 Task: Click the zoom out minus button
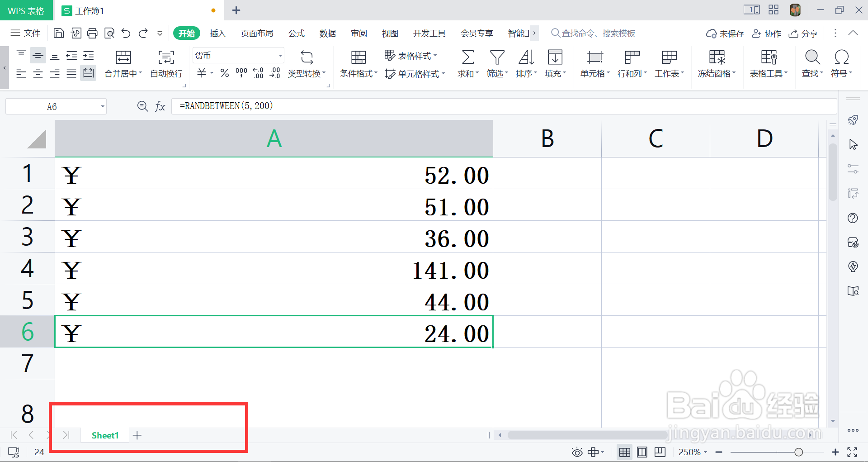pyautogui.click(x=719, y=452)
